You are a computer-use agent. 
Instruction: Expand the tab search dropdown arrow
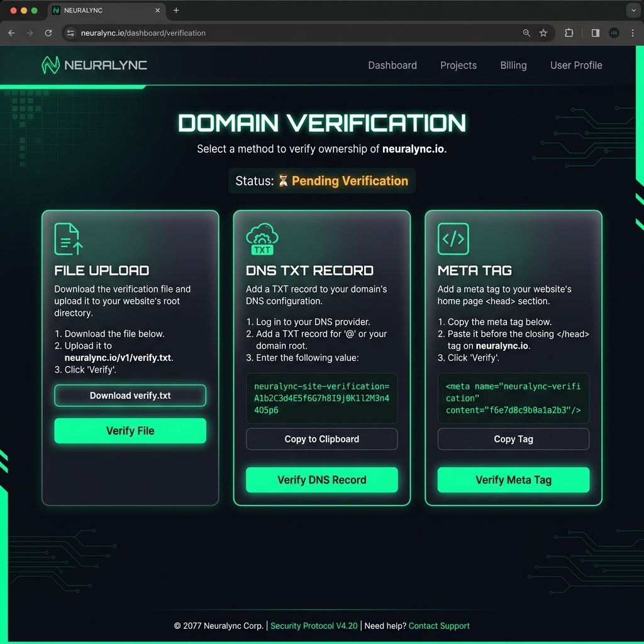pyautogui.click(x=633, y=11)
